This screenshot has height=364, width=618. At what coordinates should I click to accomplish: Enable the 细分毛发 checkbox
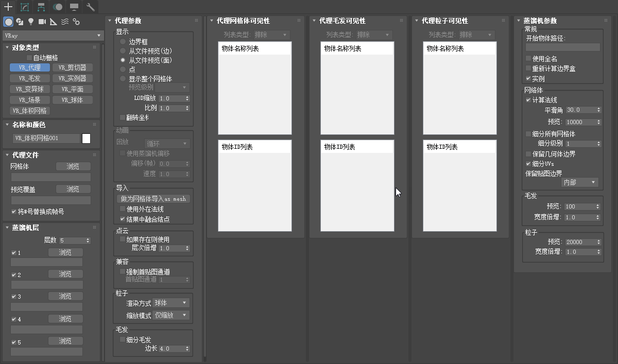(122, 339)
